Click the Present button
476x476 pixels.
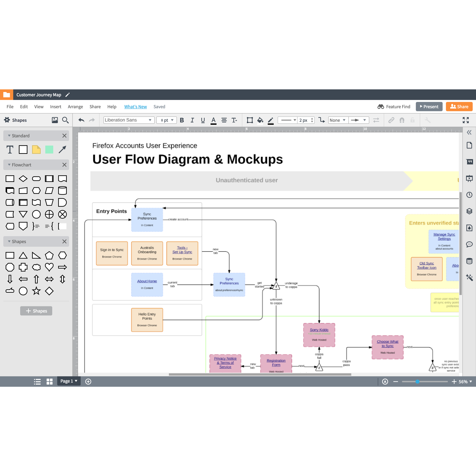click(429, 107)
